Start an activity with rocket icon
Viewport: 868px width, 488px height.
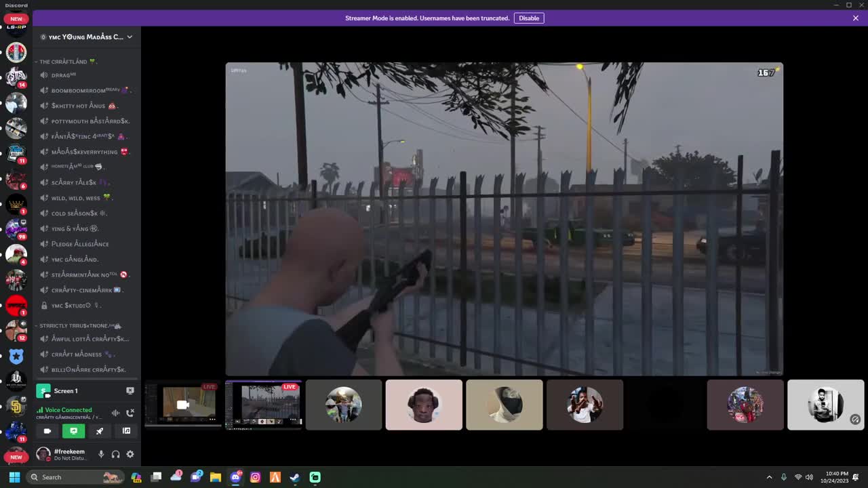pos(100,430)
